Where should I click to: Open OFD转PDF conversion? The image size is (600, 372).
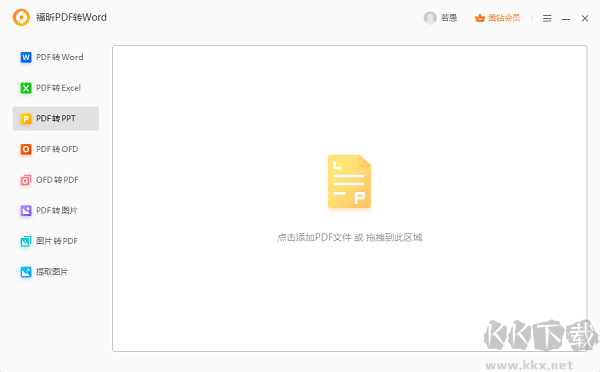coord(56,180)
